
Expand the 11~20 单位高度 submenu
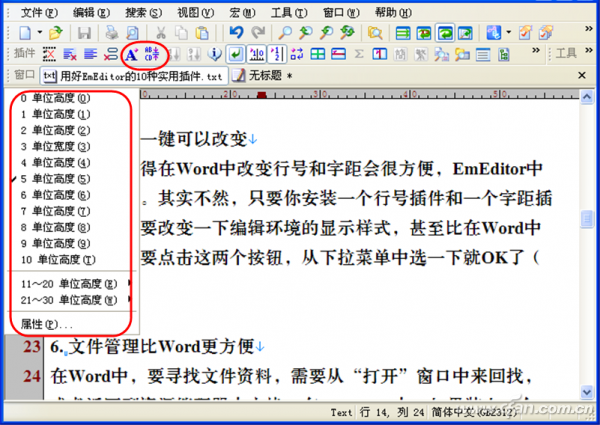[71, 284]
